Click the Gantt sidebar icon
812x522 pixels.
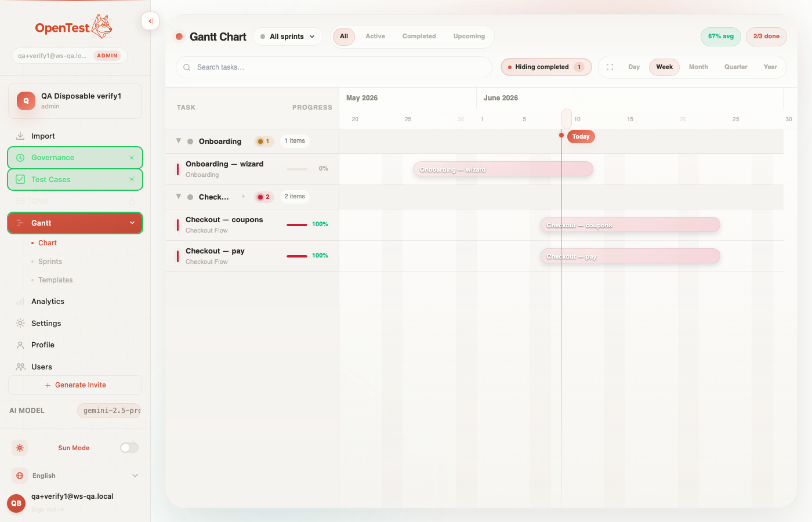[x=20, y=223]
